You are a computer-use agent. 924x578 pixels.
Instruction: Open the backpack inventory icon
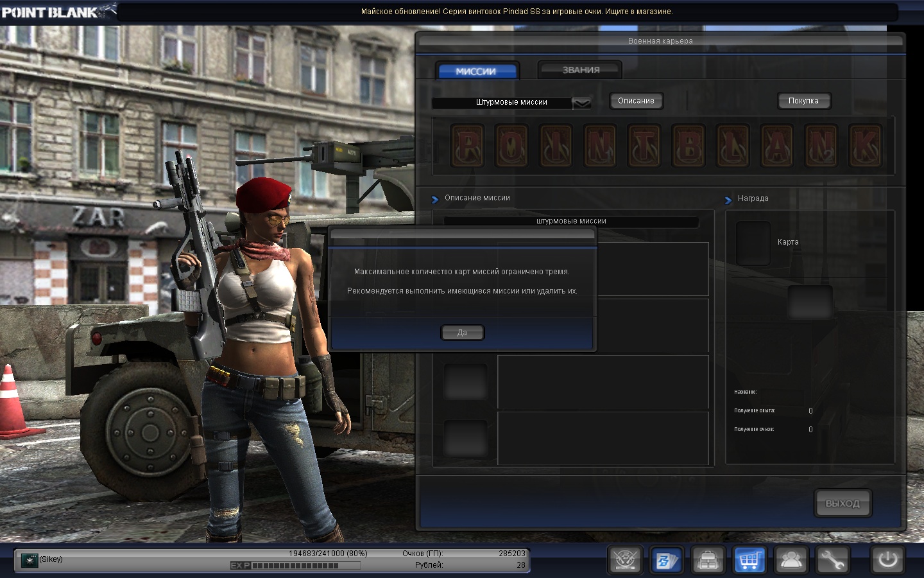coord(708,560)
